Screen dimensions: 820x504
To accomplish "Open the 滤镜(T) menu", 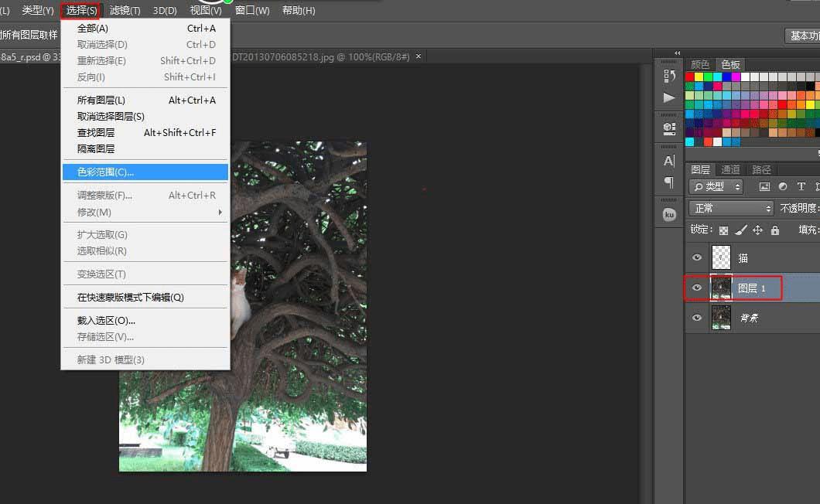I will (125, 11).
